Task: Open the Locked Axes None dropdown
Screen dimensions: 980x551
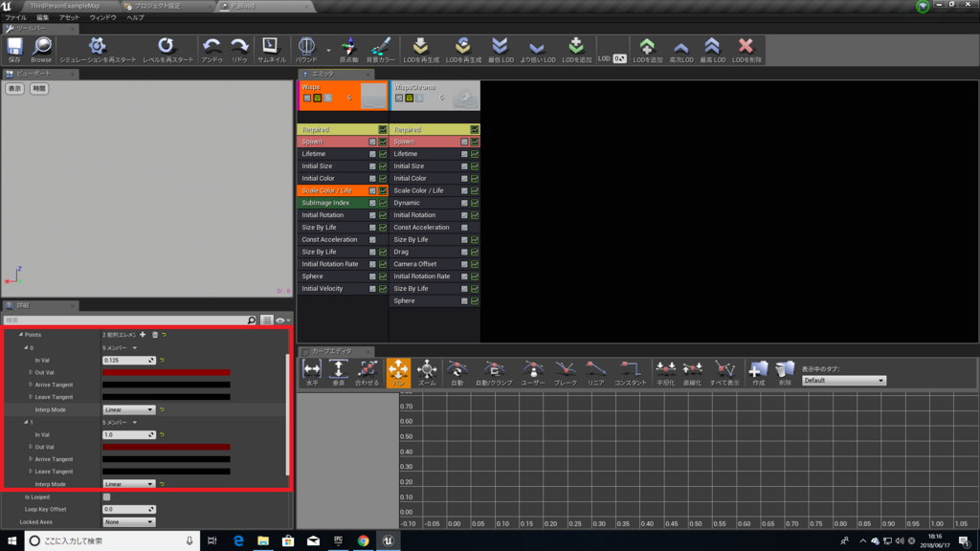Action: 129,522
